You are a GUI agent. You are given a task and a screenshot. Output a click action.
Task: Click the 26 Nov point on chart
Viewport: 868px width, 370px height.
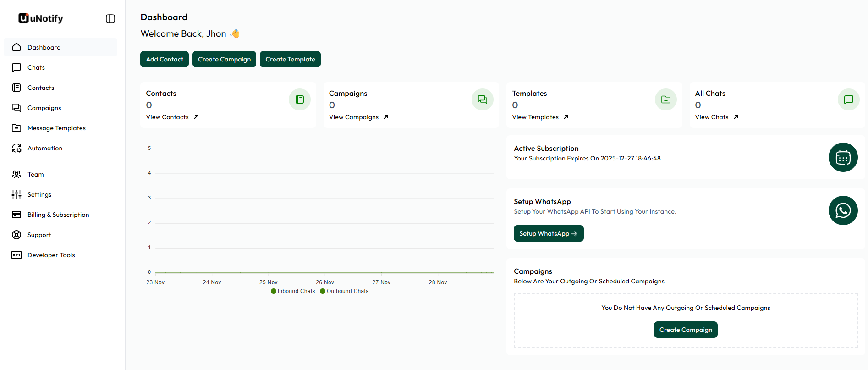coord(325,273)
